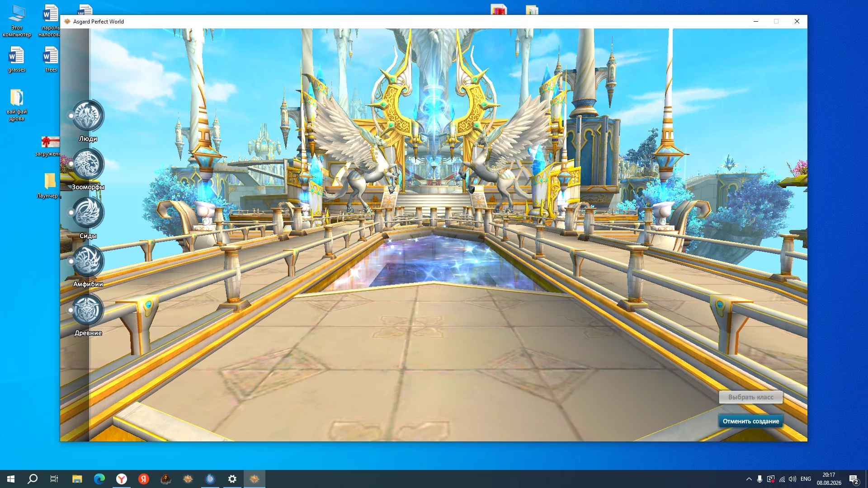Select the Люди race emblem
The height and width of the screenshot is (488, 868).
88,116
